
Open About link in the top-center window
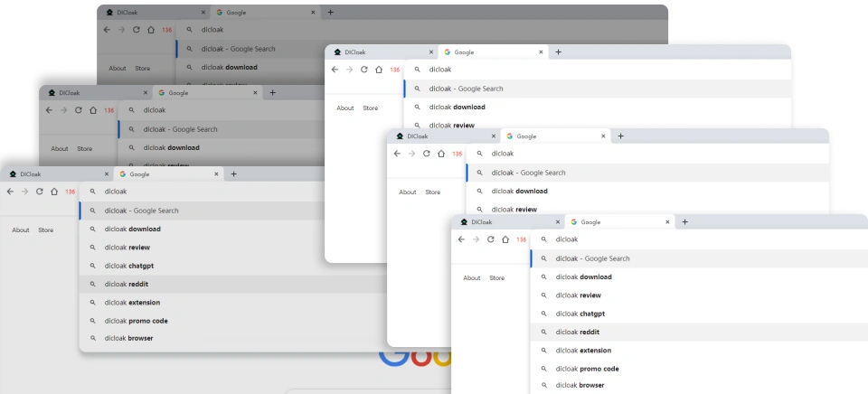[344, 108]
